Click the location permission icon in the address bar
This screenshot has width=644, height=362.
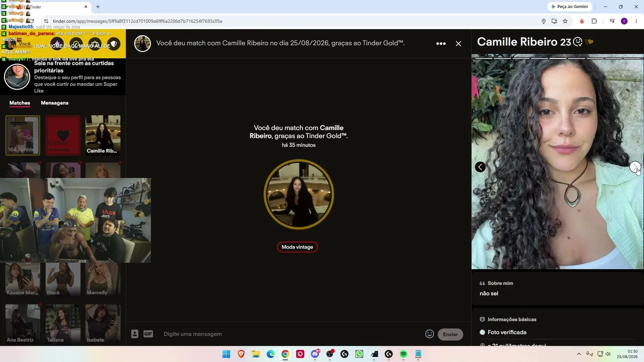pos(543,21)
